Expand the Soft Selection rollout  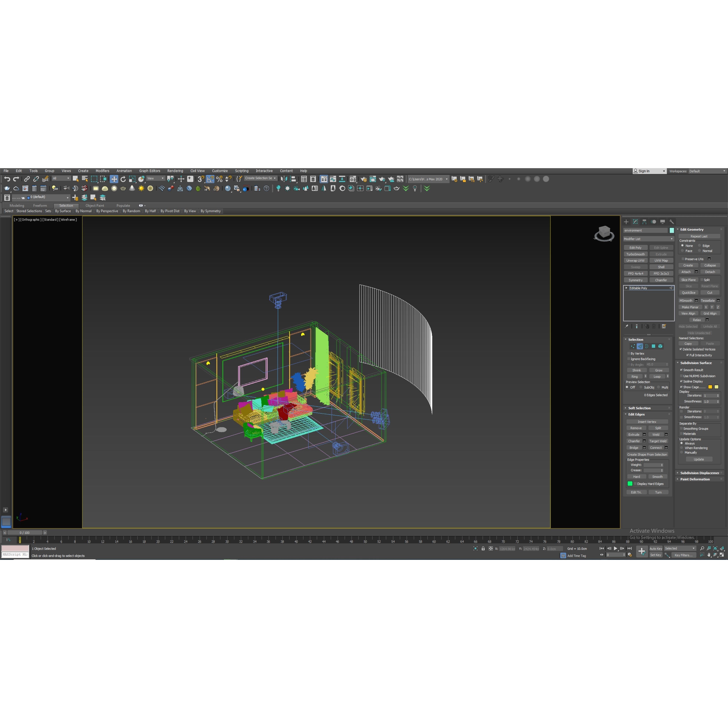coord(639,408)
